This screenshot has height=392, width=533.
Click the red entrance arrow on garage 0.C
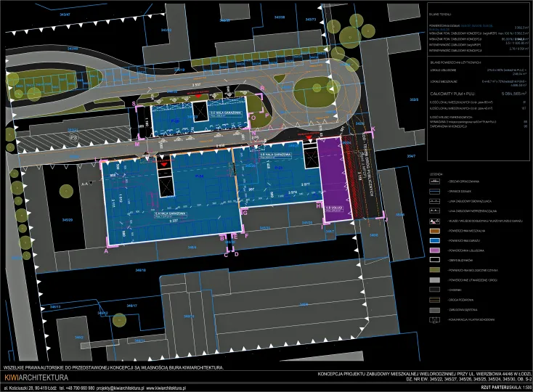click(200, 94)
